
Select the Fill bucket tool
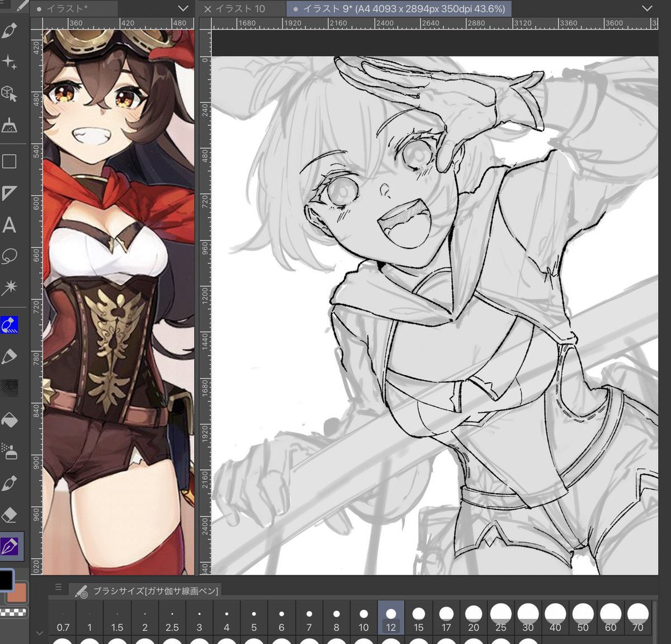click(9, 420)
